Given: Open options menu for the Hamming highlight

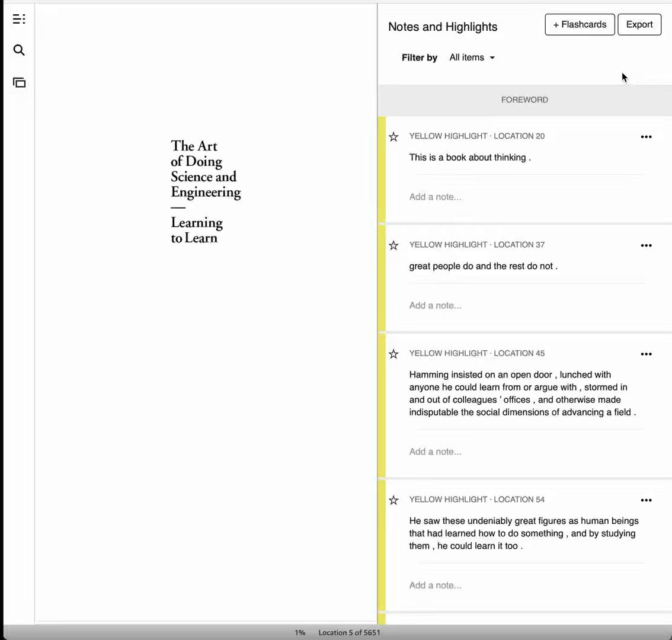Looking at the screenshot, I should [x=646, y=354].
